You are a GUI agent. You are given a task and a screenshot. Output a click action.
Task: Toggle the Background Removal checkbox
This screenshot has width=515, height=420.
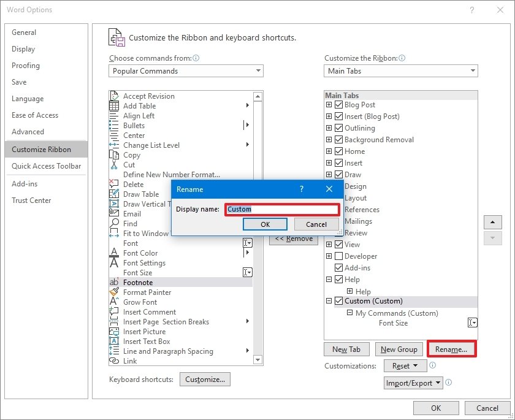338,140
